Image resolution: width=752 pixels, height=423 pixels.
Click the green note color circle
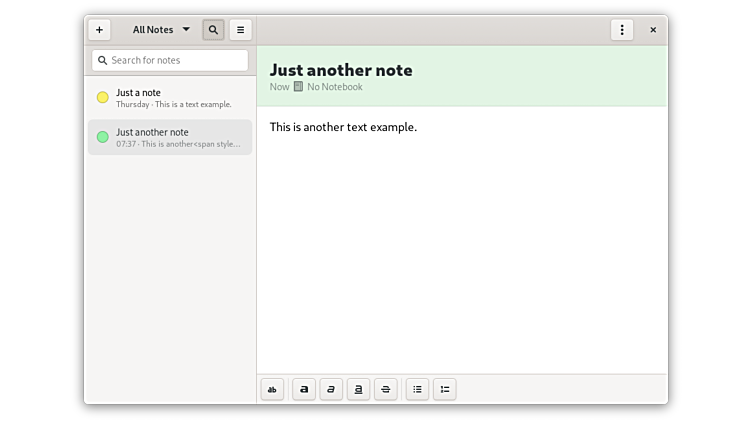102,137
